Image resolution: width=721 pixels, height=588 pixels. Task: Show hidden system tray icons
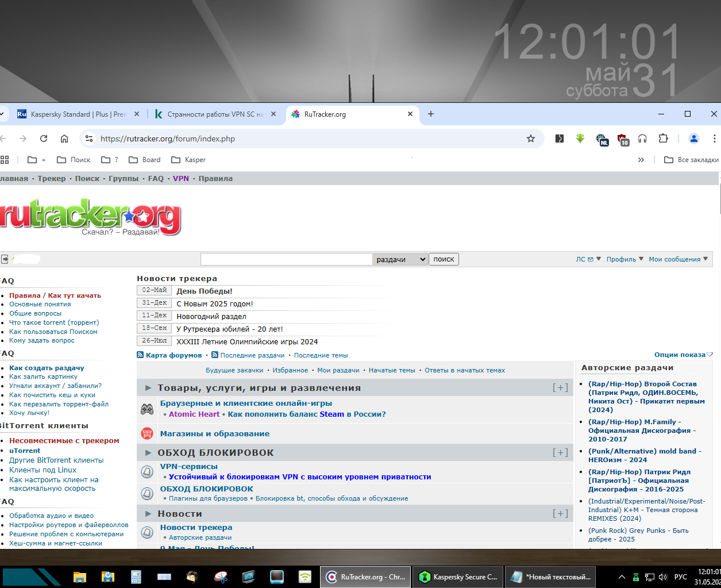point(622,577)
